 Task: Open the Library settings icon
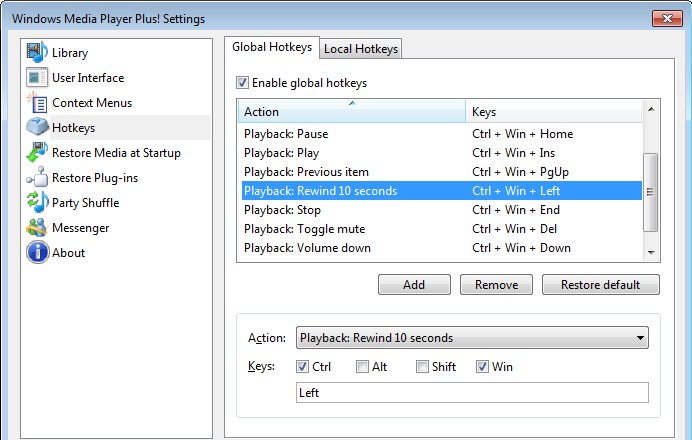[x=37, y=53]
